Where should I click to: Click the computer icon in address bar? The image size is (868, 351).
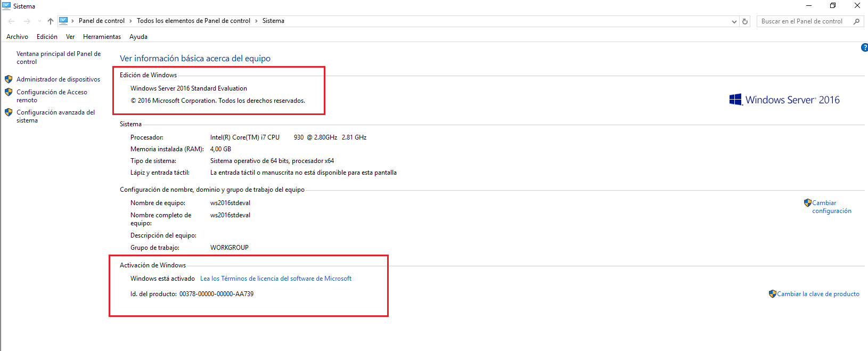pyautogui.click(x=63, y=21)
